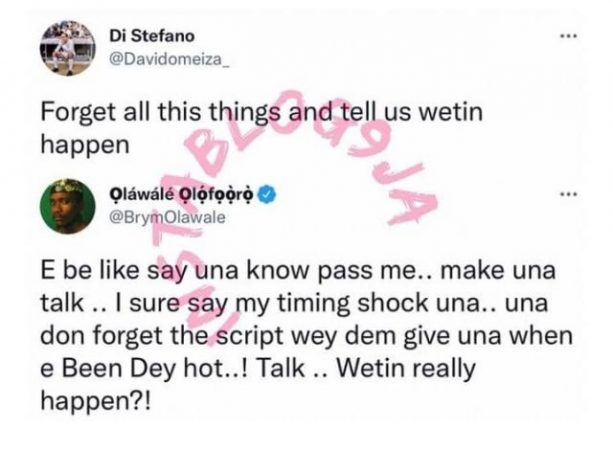Image resolution: width=613 pixels, height=450 pixels.
Task: Click the blue verified badge
Action: (269, 194)
